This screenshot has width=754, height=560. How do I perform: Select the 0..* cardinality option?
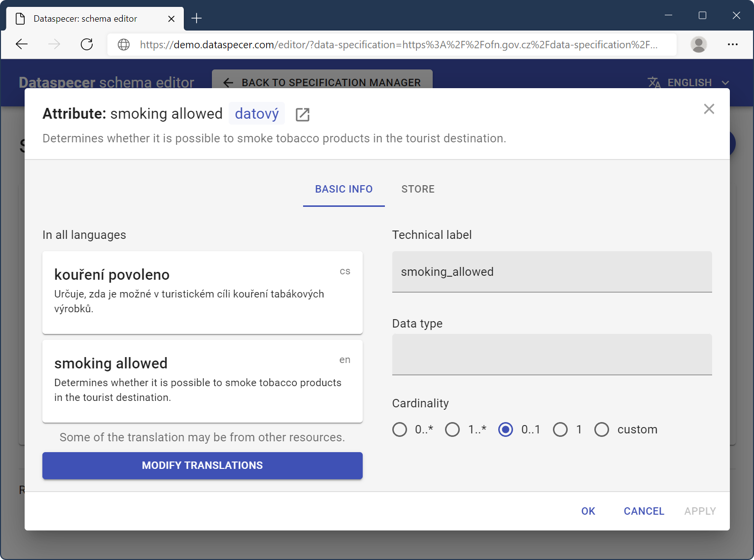point(400,429)
